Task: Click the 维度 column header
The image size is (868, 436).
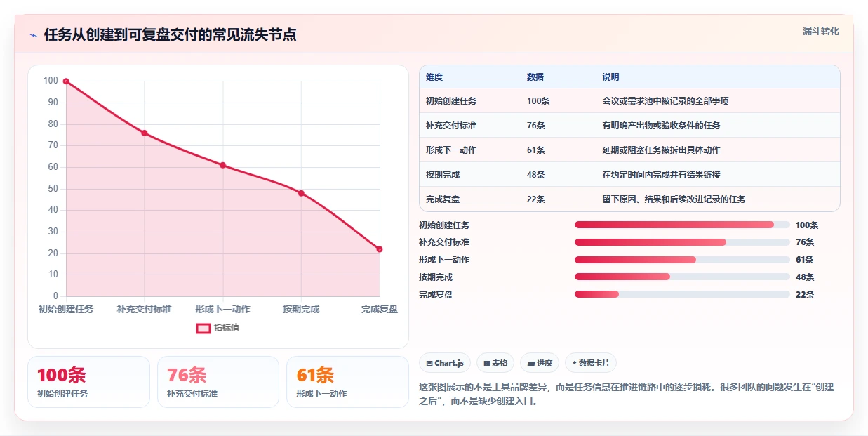Action: coord(434,77)
